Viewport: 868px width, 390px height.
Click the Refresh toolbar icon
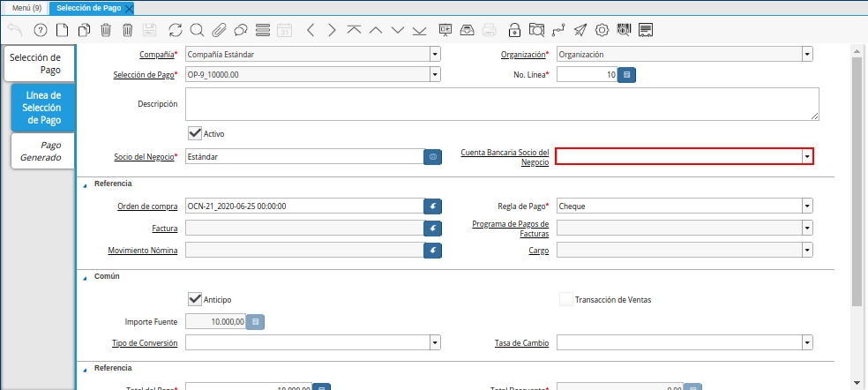coord(176,30)
